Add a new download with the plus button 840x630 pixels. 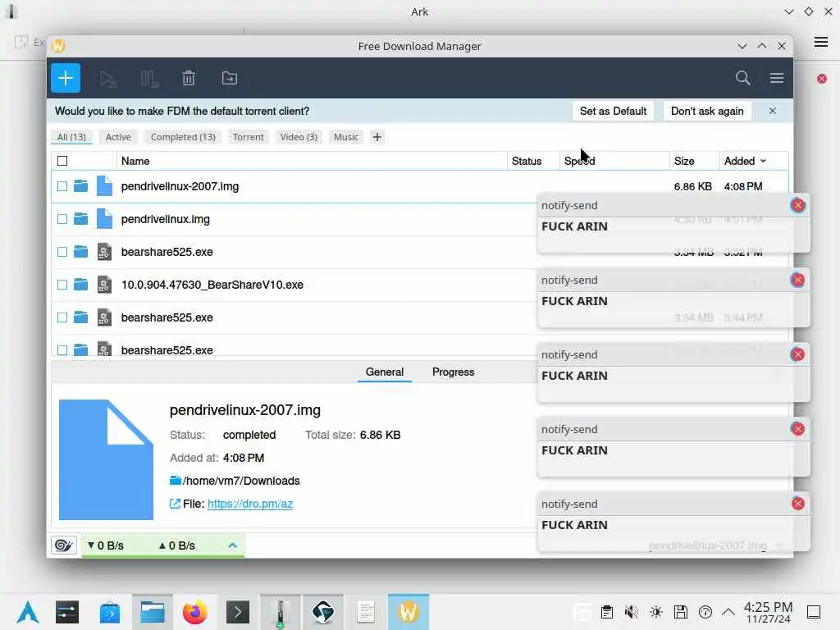pos(66,78)
